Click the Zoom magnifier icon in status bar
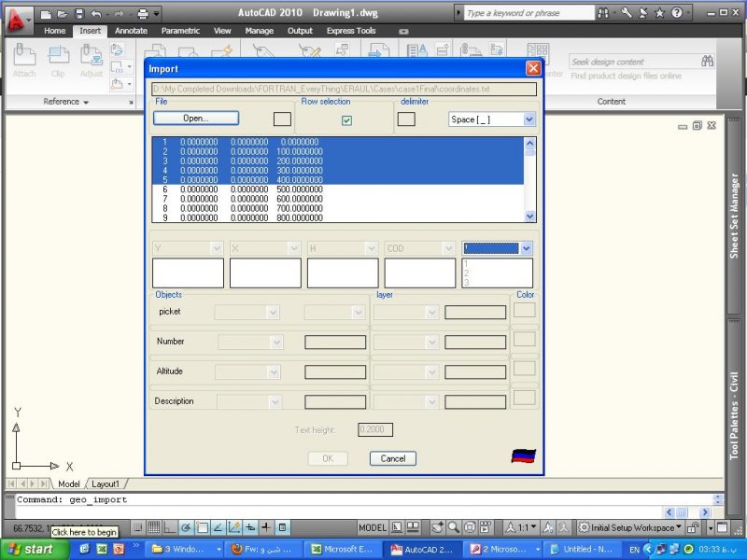This screenshot has height=560, width=747. point(454,527)
